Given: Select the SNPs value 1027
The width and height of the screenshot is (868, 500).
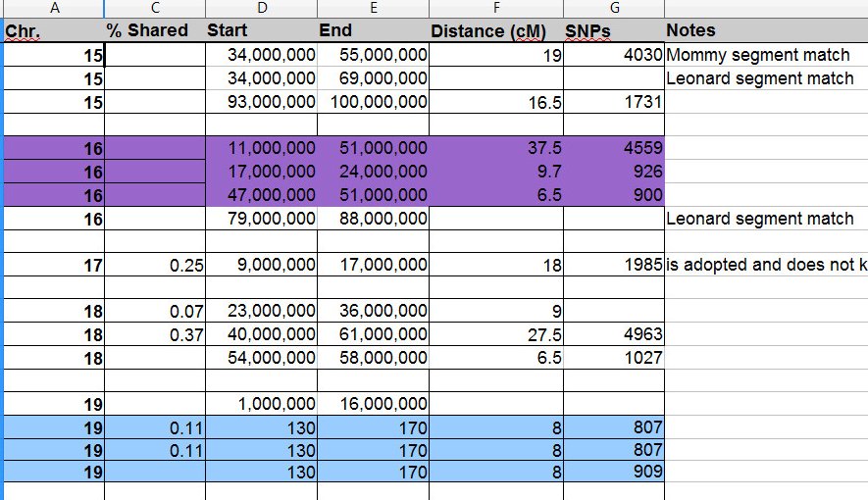Looking at the screenshot, I should coord(614,358).
